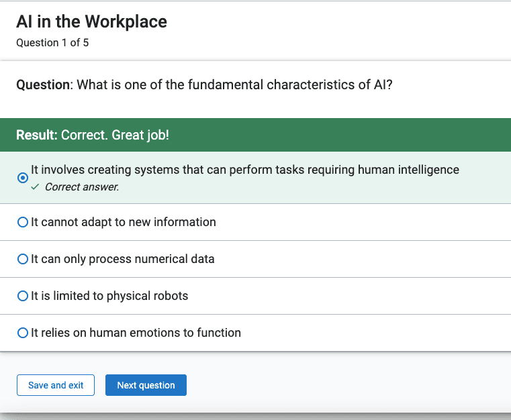Select radio for relies on human emotions
511x420 pixels.
(x=22, y=333)
